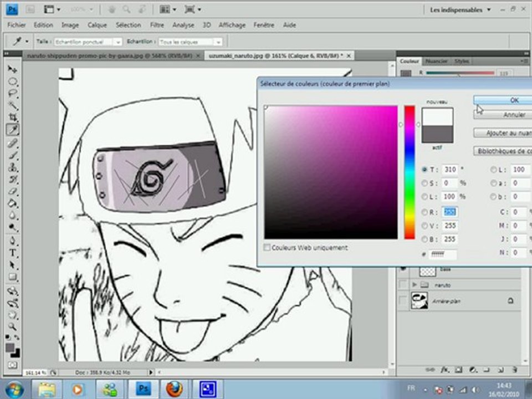The width and height of the screenshot is (532, 399).
Task: Select the T (hue) radio button
Action: (x=424, y=170)
